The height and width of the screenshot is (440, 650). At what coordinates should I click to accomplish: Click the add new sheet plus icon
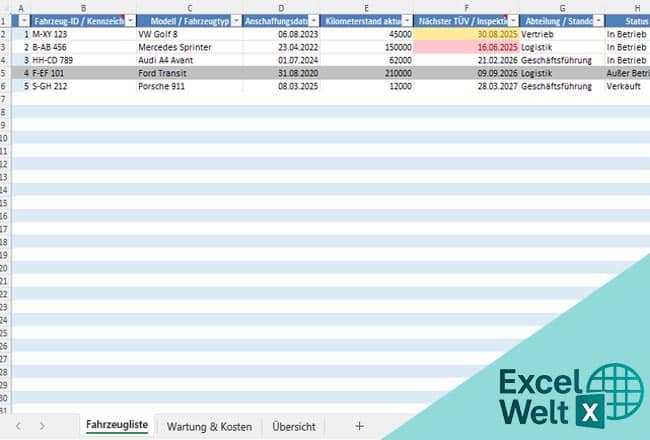(359, 426)
